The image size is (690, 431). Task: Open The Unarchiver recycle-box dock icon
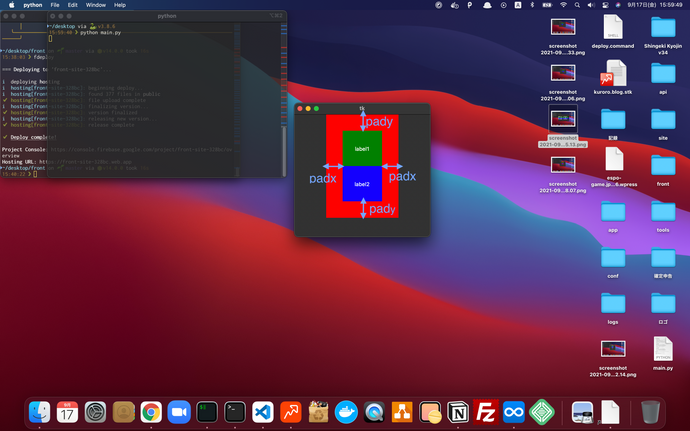(x=318, y=412)
